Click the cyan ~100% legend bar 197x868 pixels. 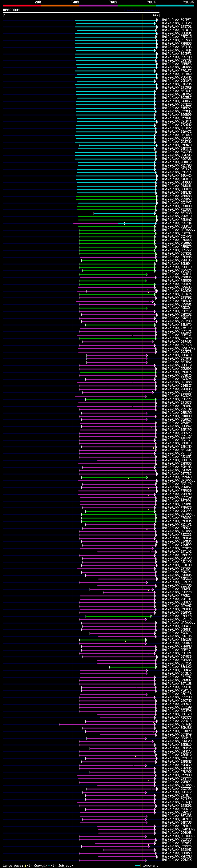[x=175, y=6]
